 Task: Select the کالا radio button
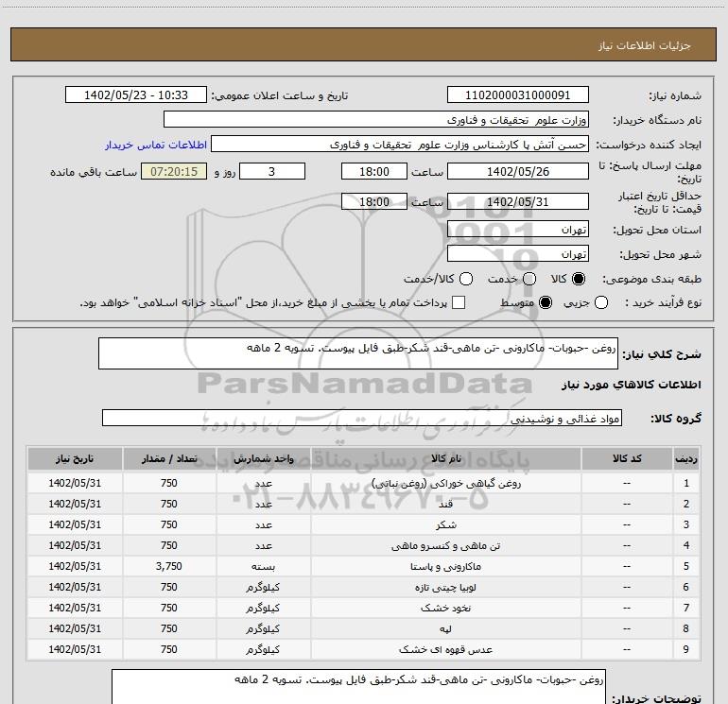click(579, 279)
